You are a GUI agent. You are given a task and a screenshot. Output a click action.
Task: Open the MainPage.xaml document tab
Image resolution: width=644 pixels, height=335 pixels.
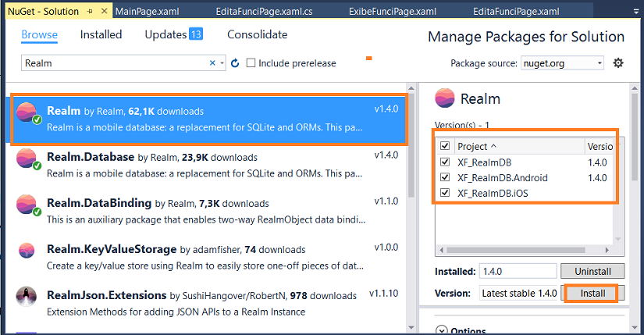tap(147, 12)
